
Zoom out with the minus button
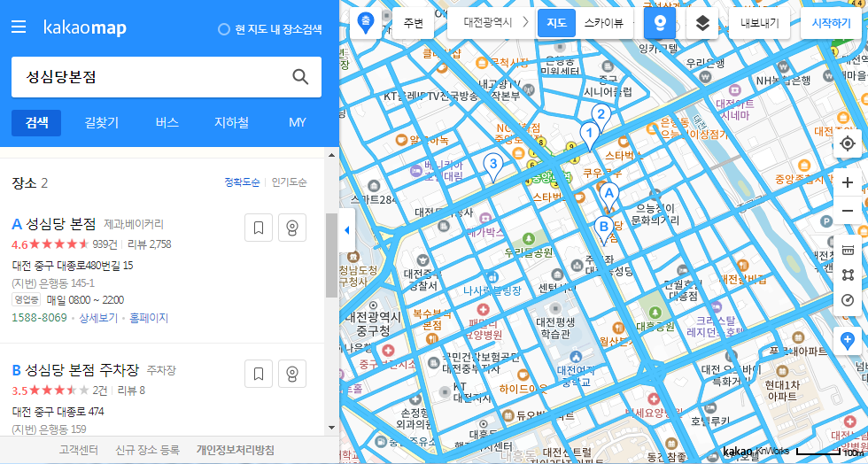848,211
